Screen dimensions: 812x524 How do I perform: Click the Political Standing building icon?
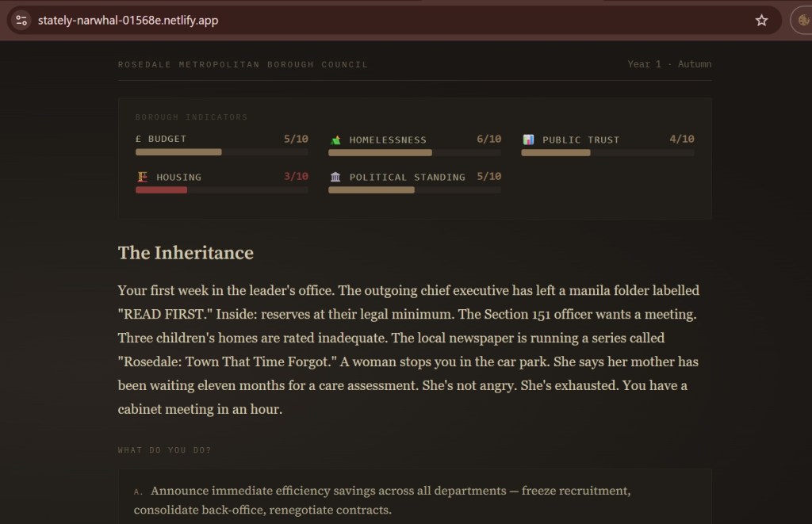pyautogui.click(x=336, y=177)
